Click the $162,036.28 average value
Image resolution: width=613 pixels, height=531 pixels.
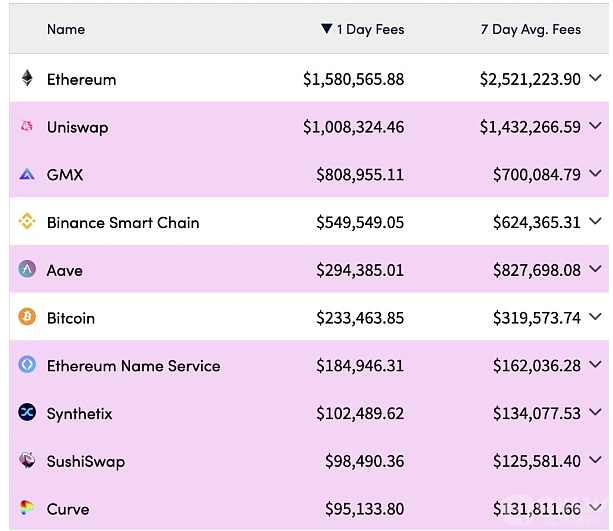[x=537, y=366]
